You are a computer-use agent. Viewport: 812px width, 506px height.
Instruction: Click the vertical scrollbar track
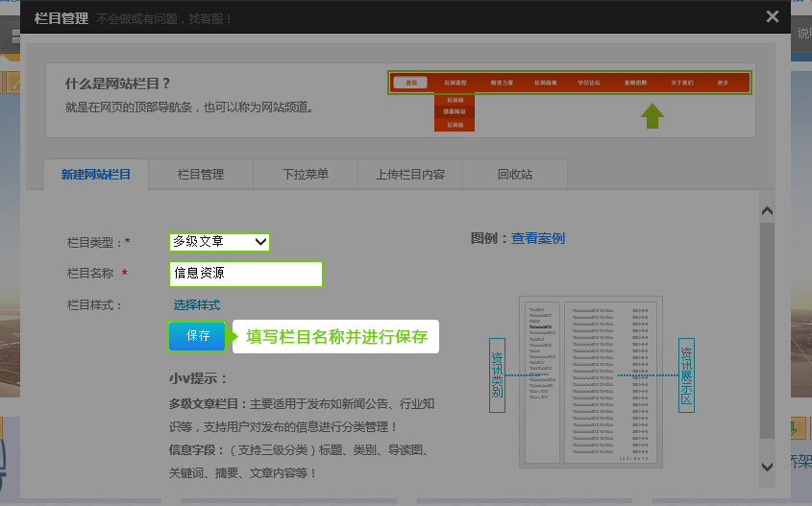point(767,336)
